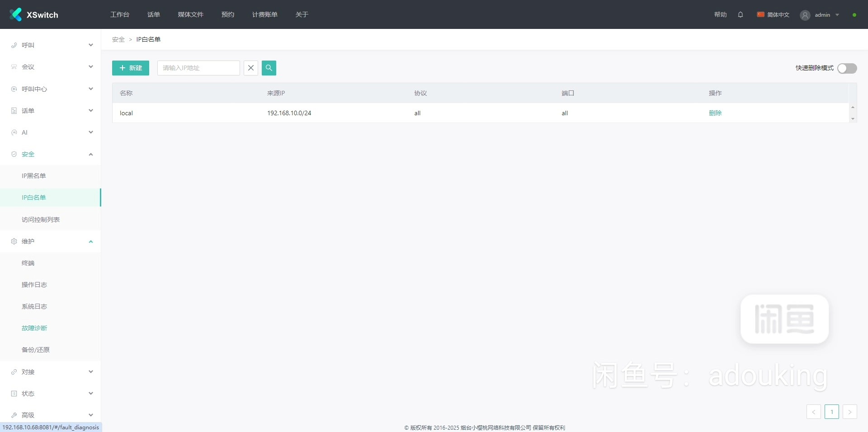The height and width of the screenshot is (432, 868).
Task: Open 话单 in the top navigation
Action: tap(154, 14)
